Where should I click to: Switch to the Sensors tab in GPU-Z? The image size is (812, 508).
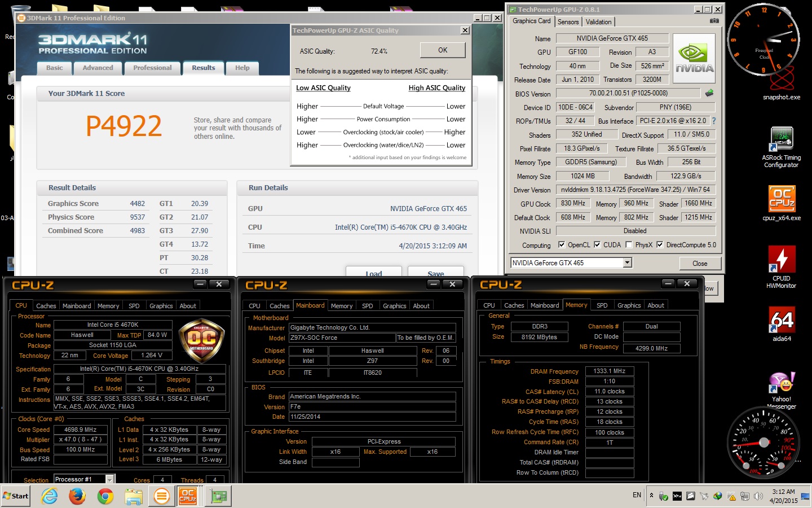[568, 22]
